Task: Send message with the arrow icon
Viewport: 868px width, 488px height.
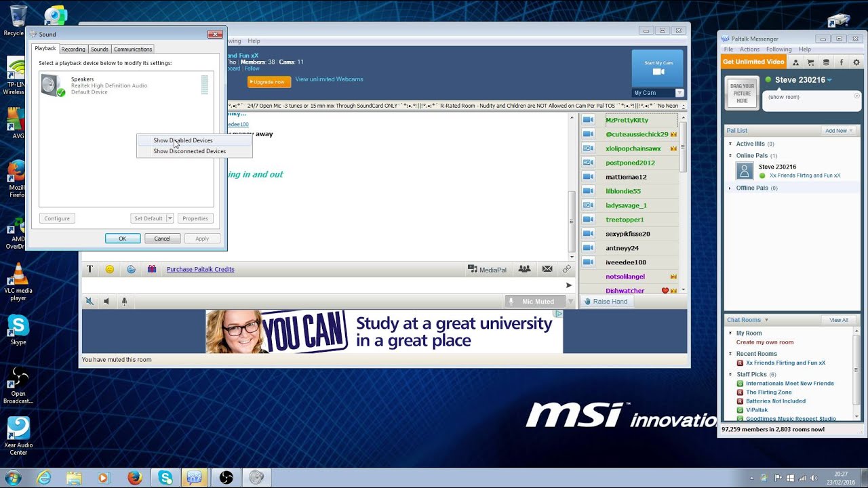Action: [x=569, y=285]
